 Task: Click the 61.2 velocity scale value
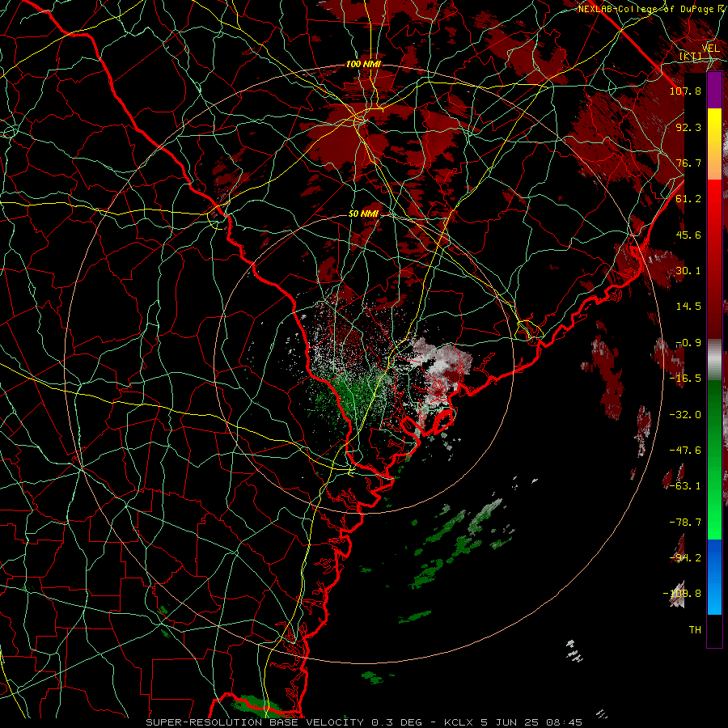(x=688, y=199)
